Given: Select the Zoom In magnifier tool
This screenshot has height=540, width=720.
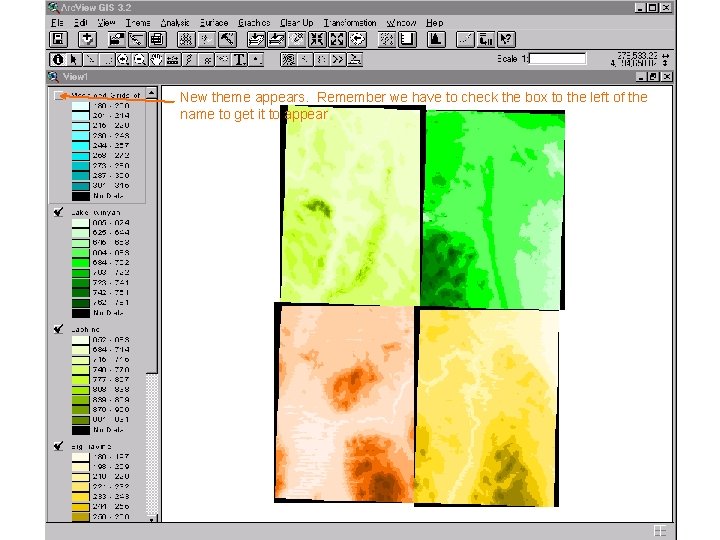Looking at the screenshot, I should [x=123, y=60].
